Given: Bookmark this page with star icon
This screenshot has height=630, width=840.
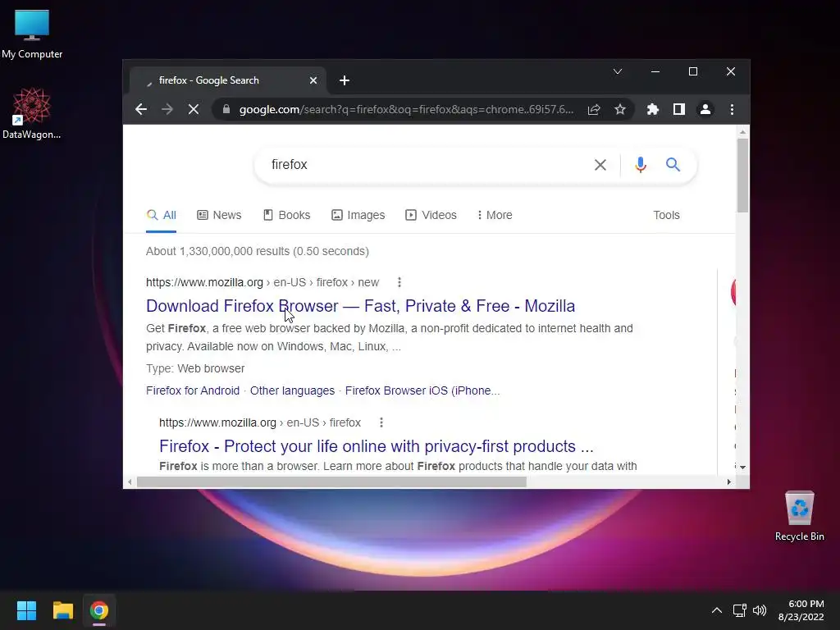Looking at the screenshot, I should (x=620, y=109).
